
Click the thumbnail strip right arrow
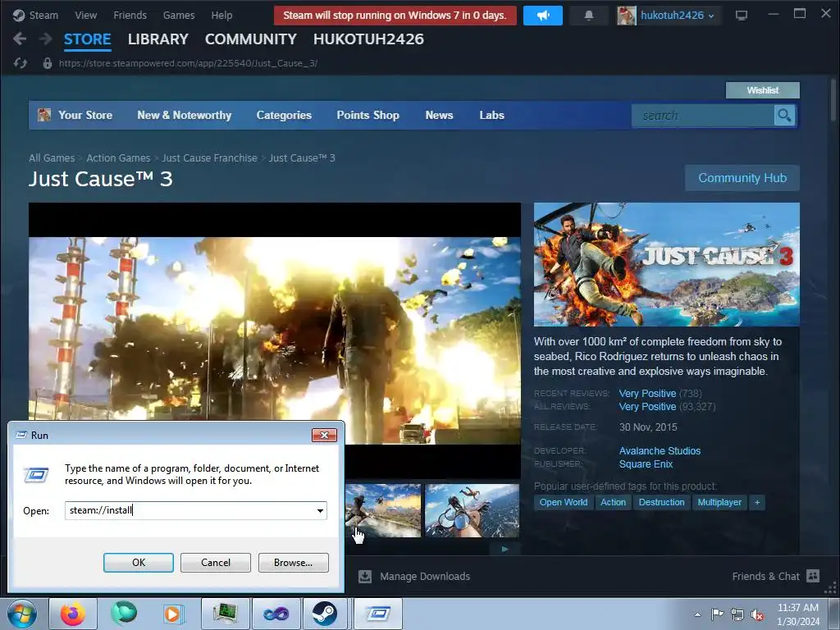click(x=504, y=549)
